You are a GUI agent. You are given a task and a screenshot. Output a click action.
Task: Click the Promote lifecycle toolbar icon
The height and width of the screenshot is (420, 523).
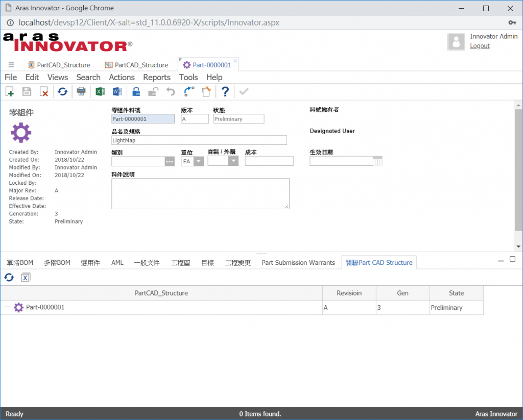pyautogui.click(x=189, y=91)
